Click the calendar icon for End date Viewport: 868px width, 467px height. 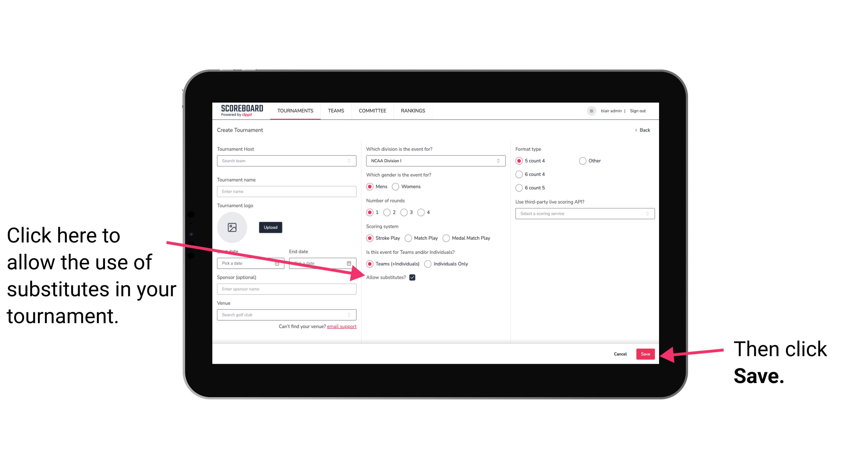pos(350,263)
